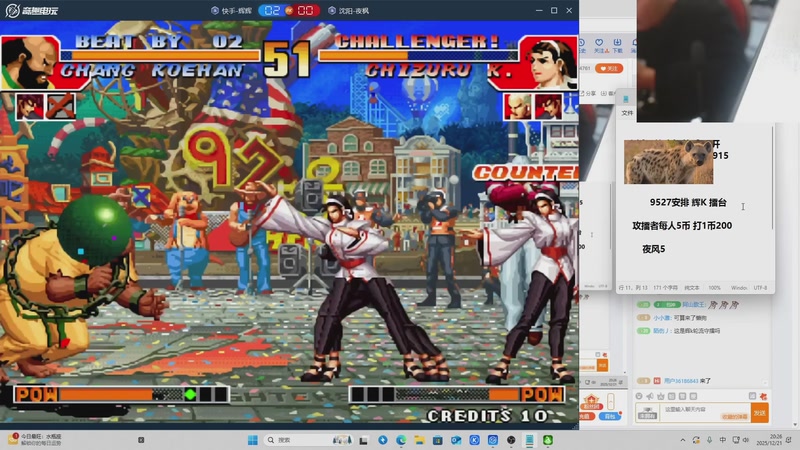Click the scroll-down arrow at chat panel bottom
800x450 pixels.
point(794,424)
